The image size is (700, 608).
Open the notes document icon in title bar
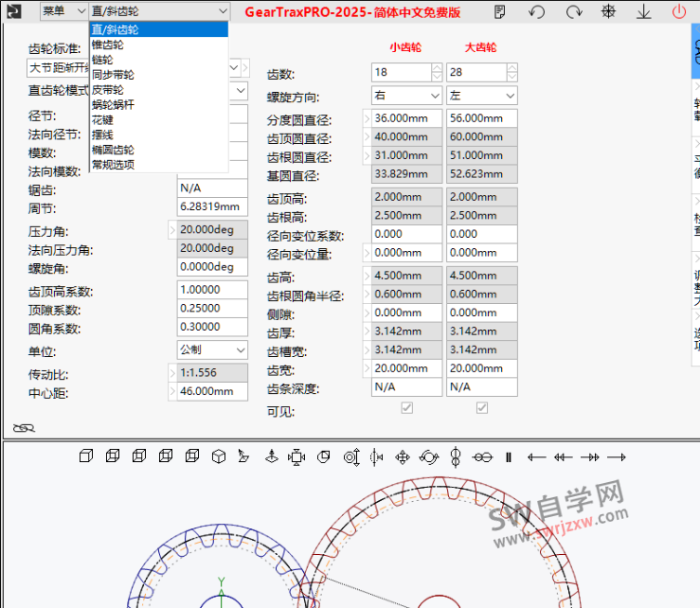499,11
